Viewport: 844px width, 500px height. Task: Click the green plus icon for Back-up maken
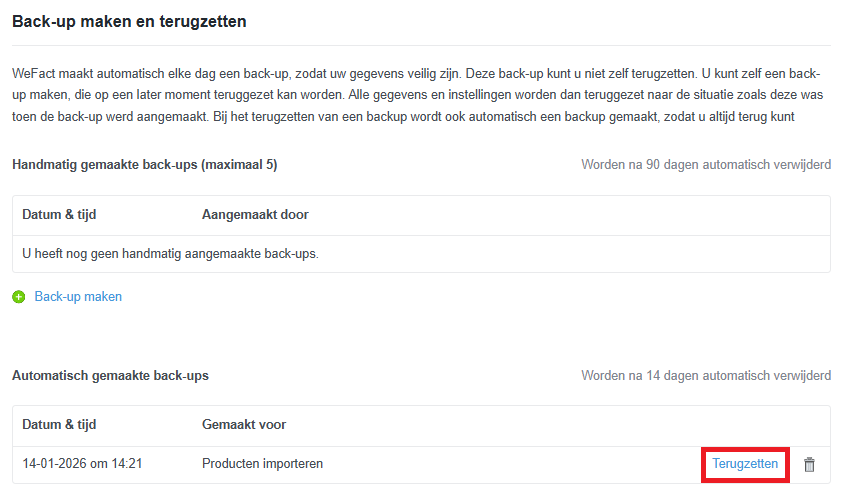point(19,297)
